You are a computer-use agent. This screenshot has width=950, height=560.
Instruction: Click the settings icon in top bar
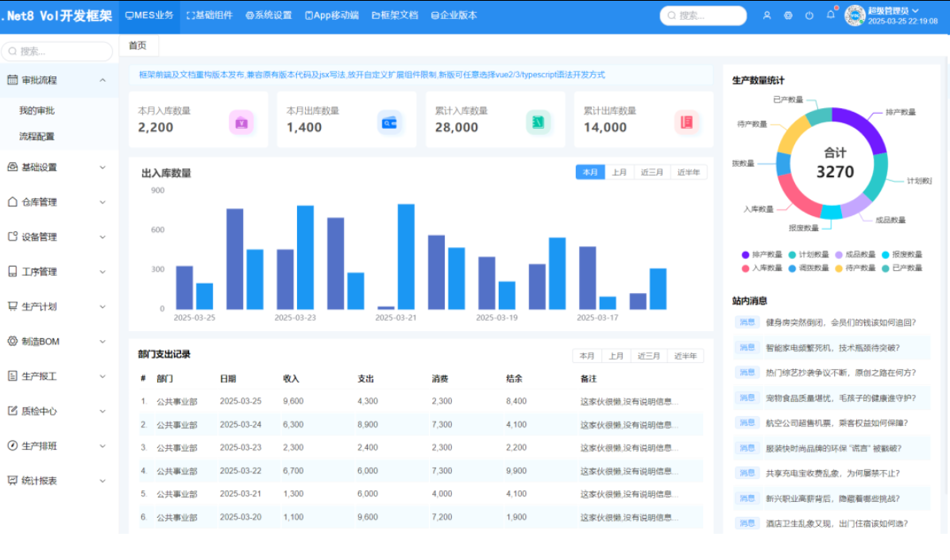click(x=788, y=15)
